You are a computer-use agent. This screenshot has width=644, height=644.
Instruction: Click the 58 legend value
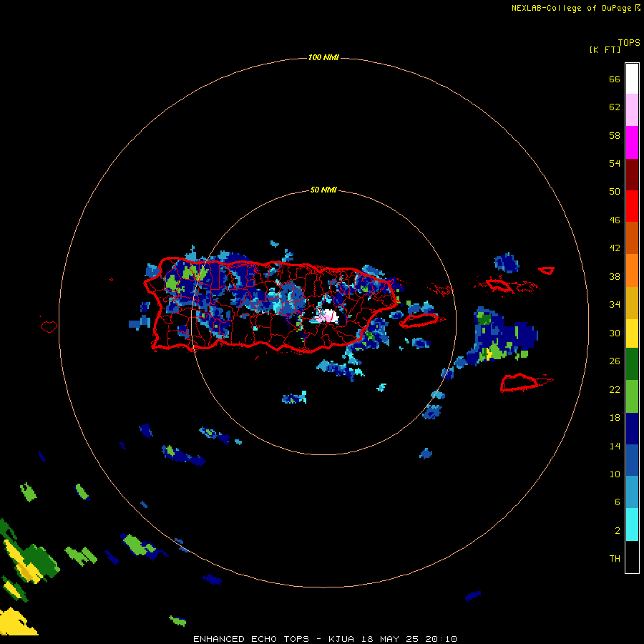tap(615, 135)
